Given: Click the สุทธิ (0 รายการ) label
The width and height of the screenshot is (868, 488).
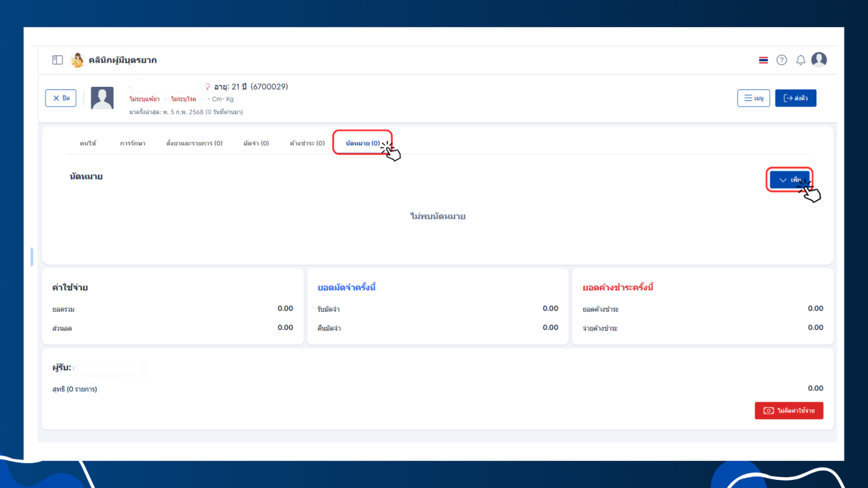Looking at the screenshot, I should (74, 389).
